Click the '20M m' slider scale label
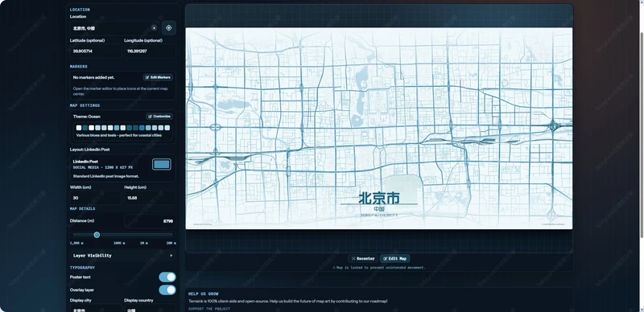 [171, 243]
